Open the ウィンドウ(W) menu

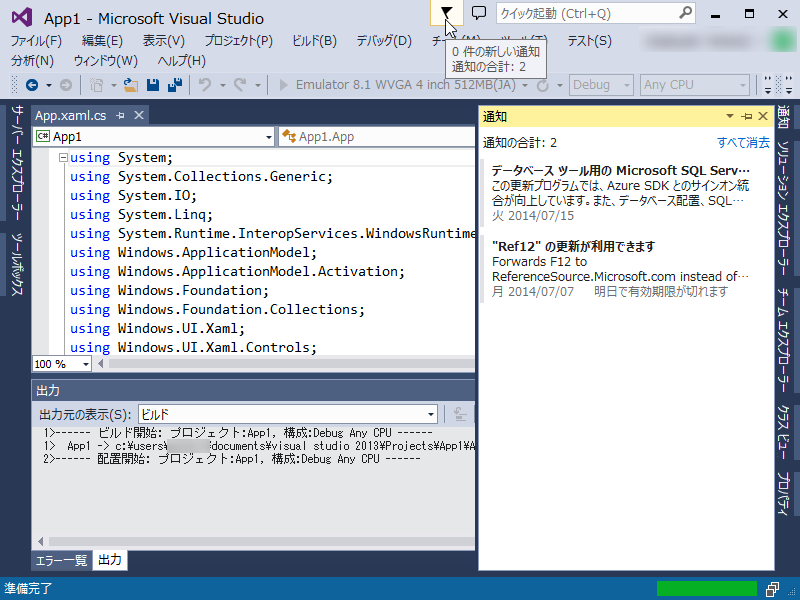click(106, 61)
